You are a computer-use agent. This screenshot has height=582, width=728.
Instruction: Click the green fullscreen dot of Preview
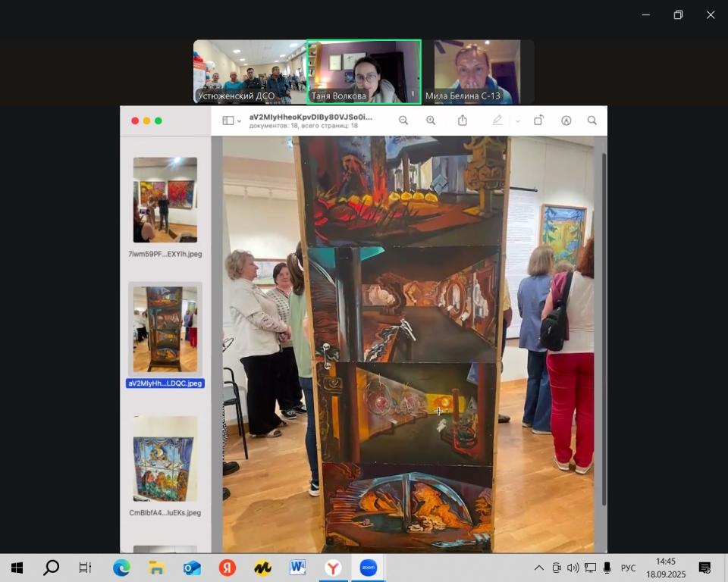[x=158, y=120]
